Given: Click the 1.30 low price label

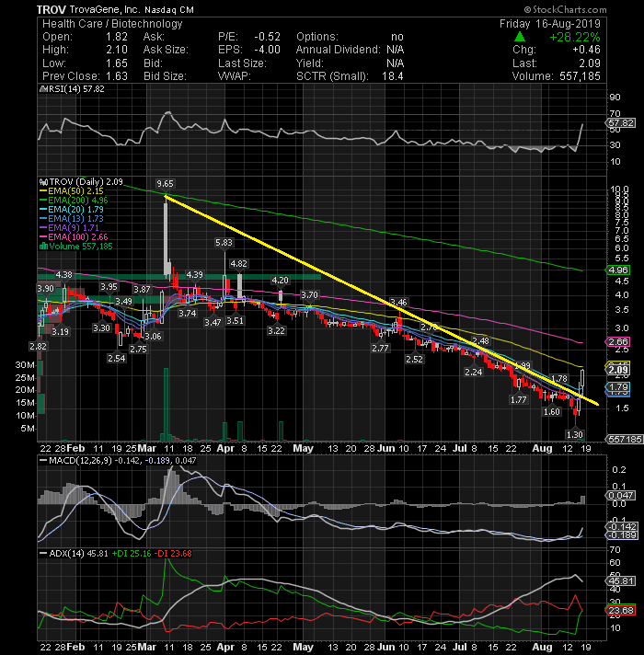Looking at the screenshot, I should 575,434.
